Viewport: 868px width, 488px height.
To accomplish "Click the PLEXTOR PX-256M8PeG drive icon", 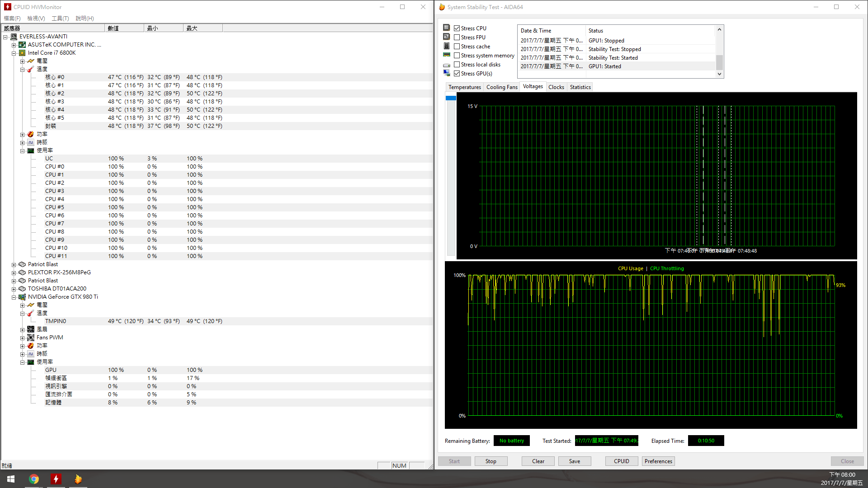I will click(x=22, y=272).
